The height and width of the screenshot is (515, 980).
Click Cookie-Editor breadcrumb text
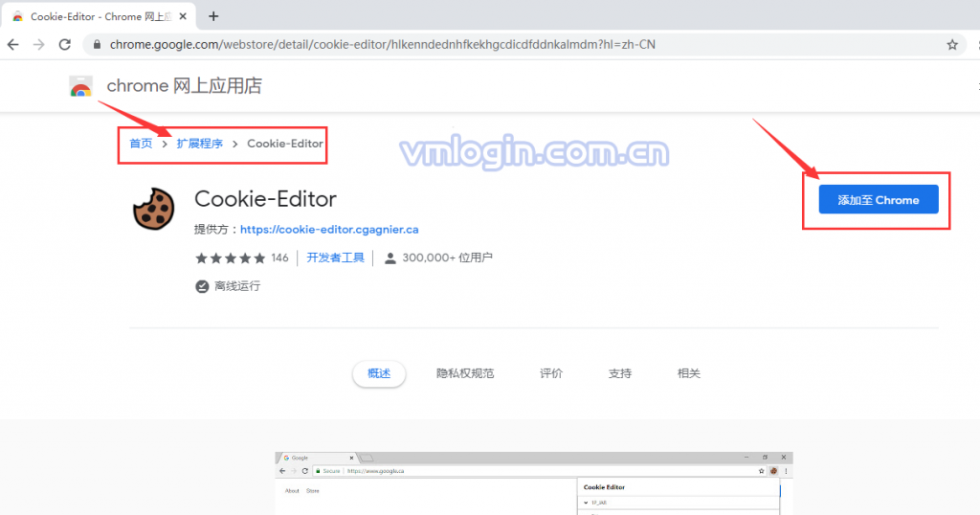(x=285, y=144)
